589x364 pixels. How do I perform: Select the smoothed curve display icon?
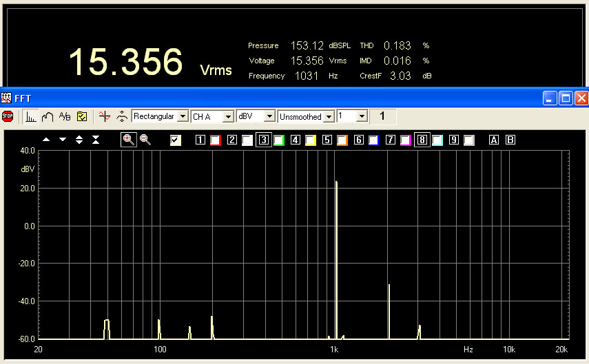coord(48,116)
